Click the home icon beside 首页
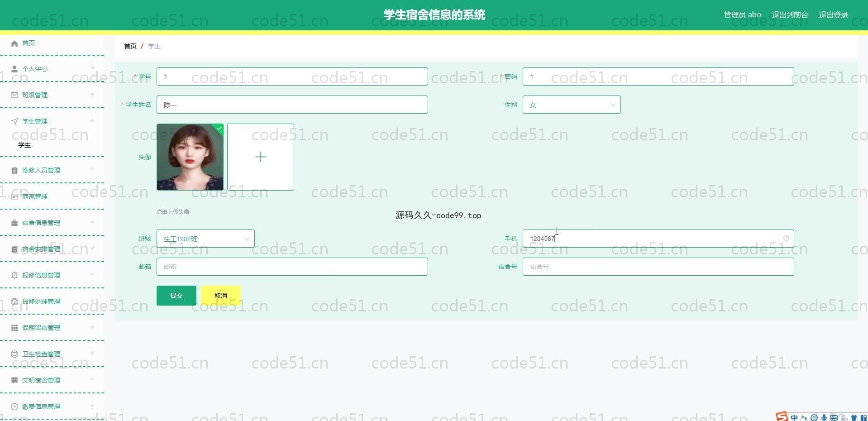868x421 pixels. (x=14, y=43)
